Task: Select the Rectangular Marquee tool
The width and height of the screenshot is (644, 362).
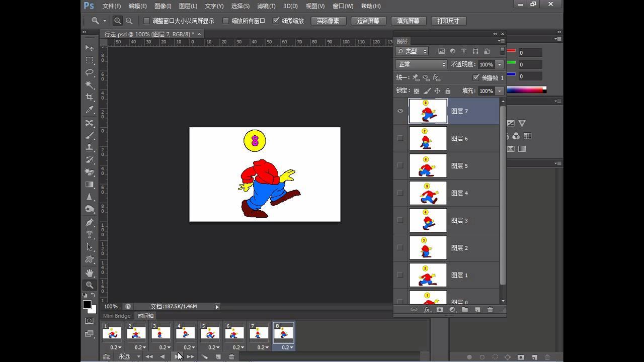Action: tap(90, 60)
